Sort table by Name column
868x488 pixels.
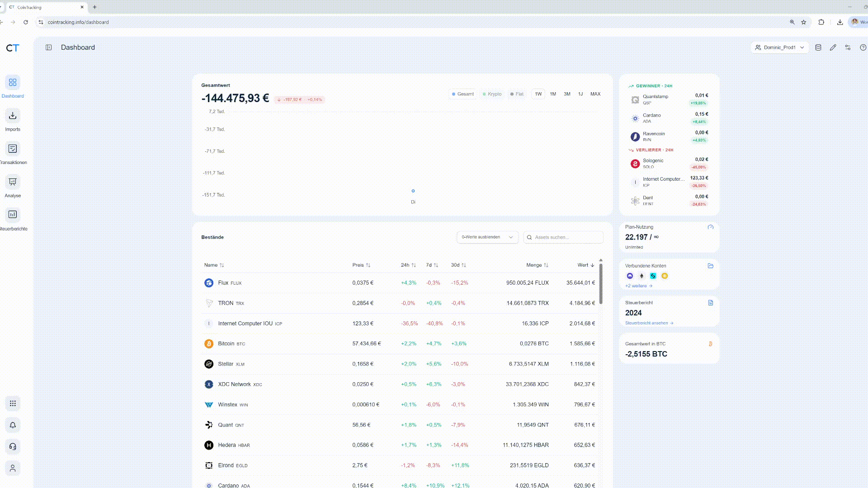point(214,265)
